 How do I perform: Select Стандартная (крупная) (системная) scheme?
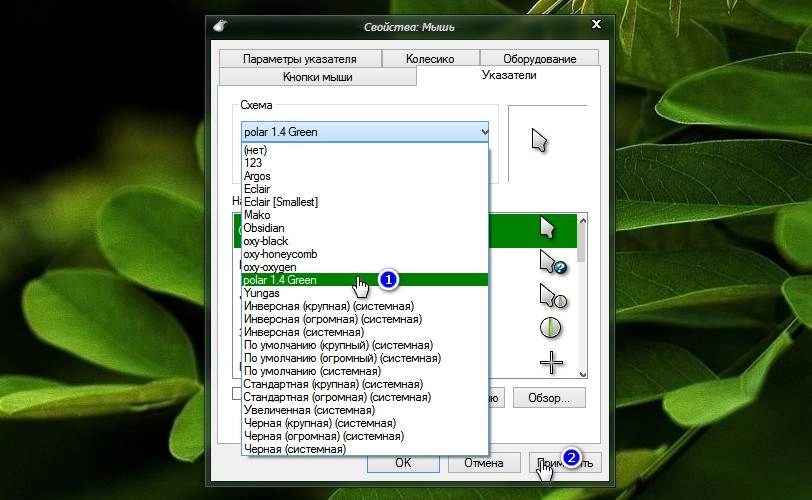(x=365, y=384)
